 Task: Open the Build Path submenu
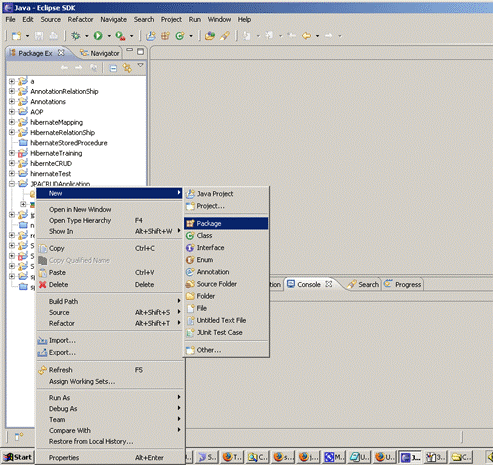pyautogui.click(x=109, y=301)
